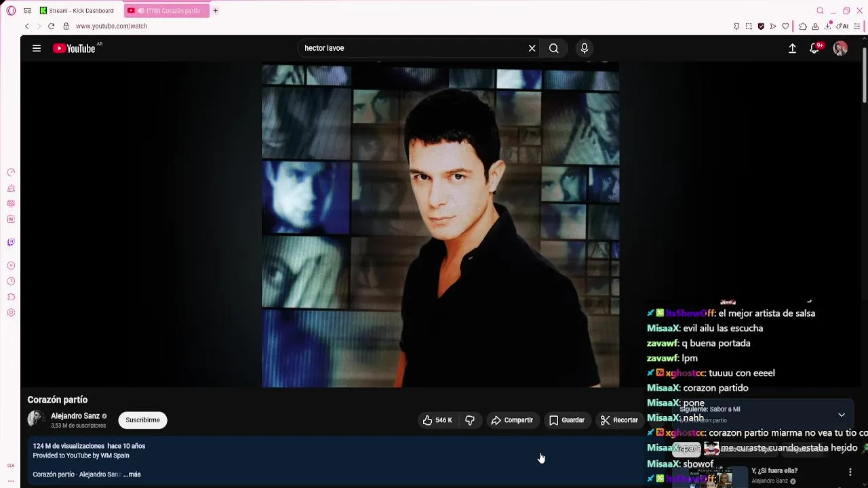Save the video with Guardar button
Image resolution: width=868 pixels, height=488 pixels.
tap(567, 420)
